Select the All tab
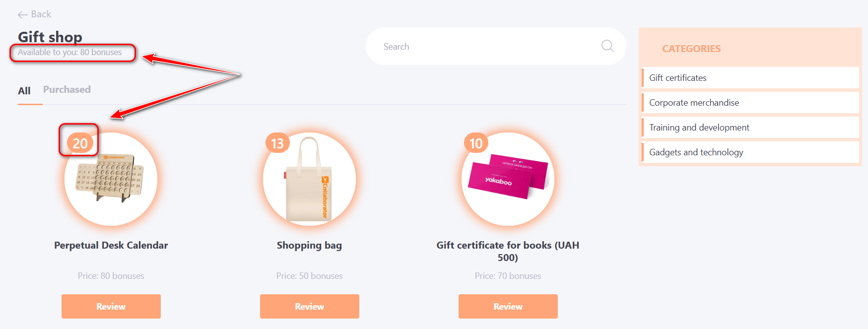The width and height of the screenshot is (868, 329). [x=24, y=91]
